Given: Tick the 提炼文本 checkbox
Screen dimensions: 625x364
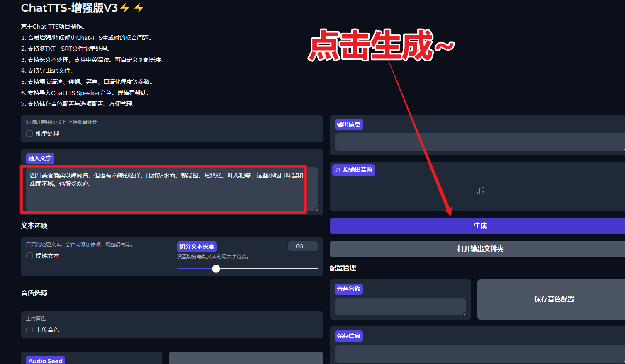Looking at the screenshot, I should 29,256.
